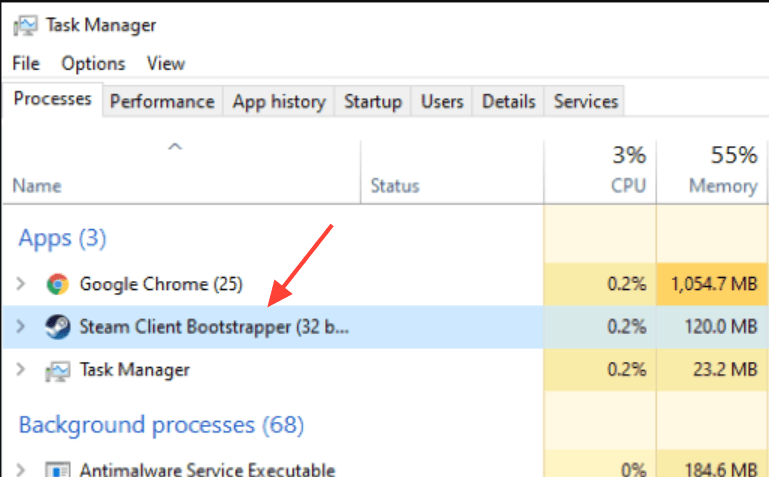Open the Startup tab
769x477 pixels.
pyautogui.click(x=373, y=101)
